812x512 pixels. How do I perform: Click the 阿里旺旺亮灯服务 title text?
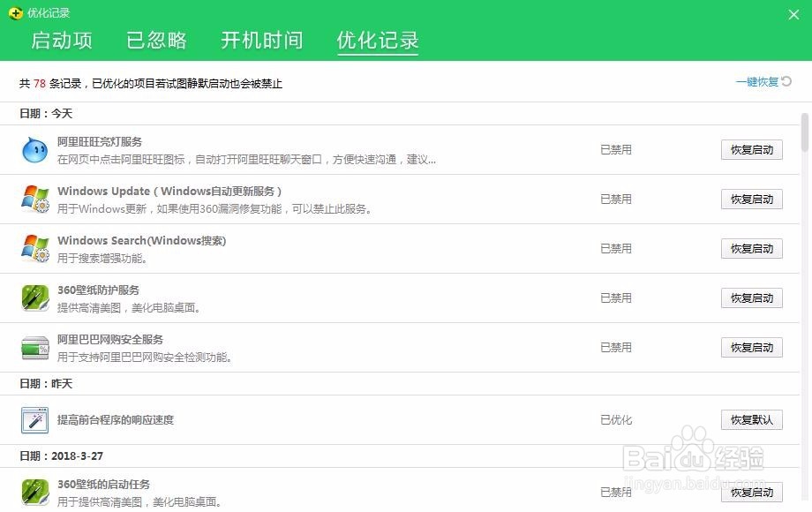coord(100,142)
